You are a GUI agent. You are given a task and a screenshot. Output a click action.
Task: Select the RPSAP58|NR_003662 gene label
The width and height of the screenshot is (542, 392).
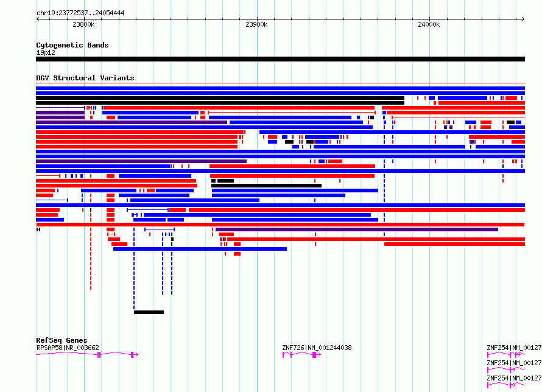coord(68,348)
